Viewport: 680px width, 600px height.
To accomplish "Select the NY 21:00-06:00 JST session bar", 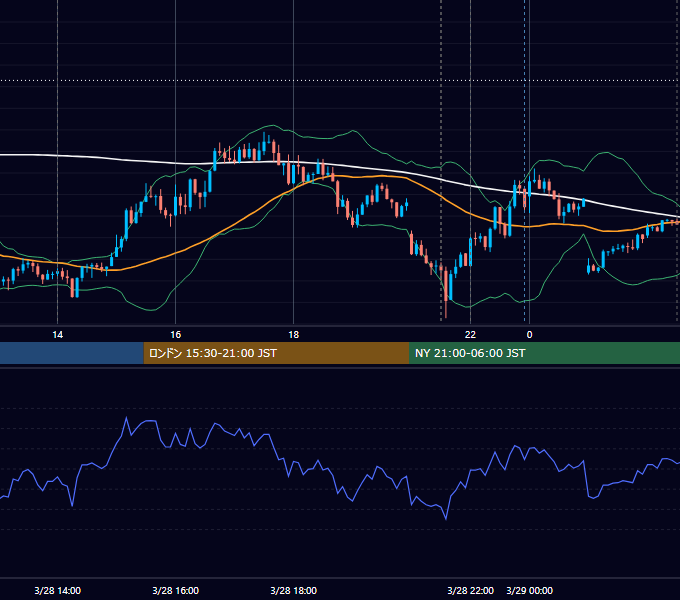I will [544, 353].
